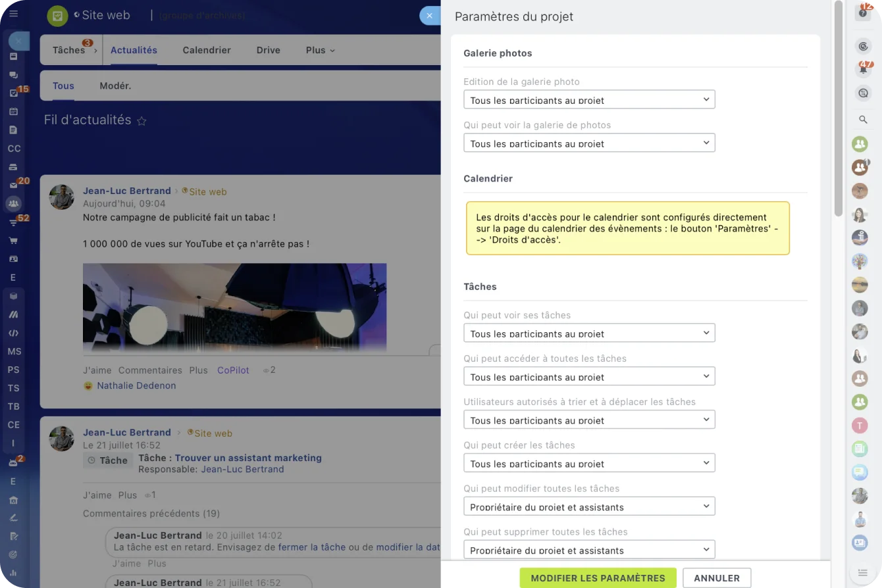Open task link 'Trouver un assistant marketing'
The image size is (882, 588).
click(248, 458)
